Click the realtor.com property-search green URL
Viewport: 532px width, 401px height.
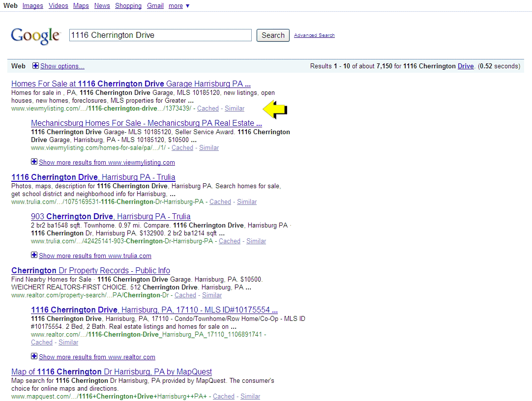(x=90, y=295)
